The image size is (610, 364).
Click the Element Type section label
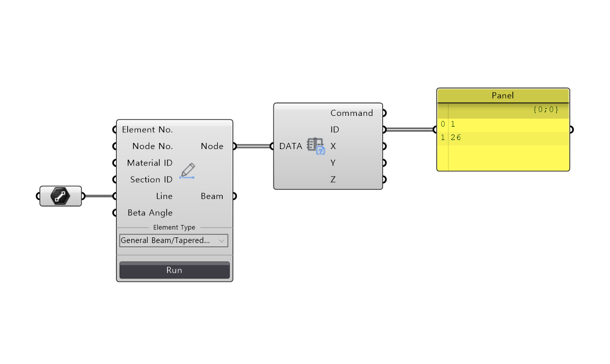coord(174,228)
